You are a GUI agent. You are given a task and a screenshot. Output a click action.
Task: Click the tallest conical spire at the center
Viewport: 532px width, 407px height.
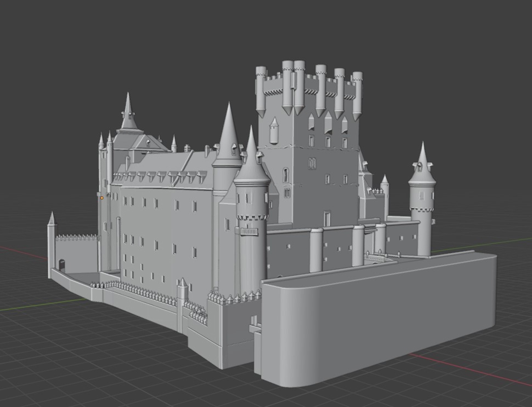coord(229,133)
